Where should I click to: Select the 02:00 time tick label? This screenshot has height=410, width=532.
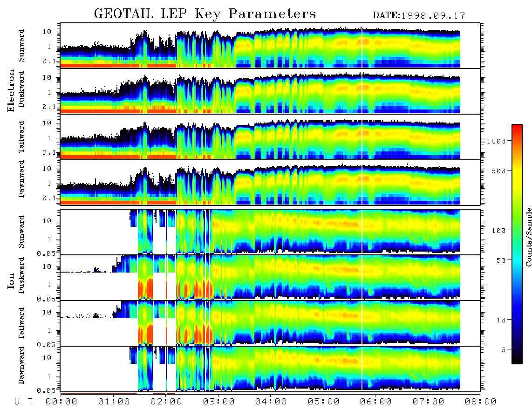click(166, 402)
